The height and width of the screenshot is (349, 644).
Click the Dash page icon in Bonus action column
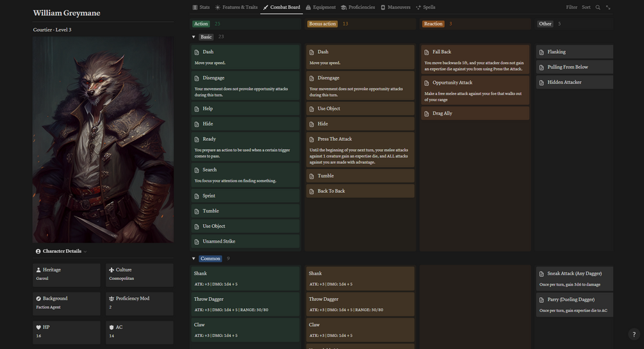click(311, 52)
